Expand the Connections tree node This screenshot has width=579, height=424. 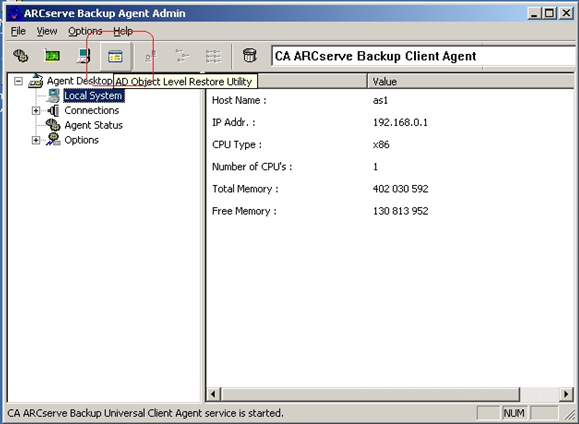(36, 110)
